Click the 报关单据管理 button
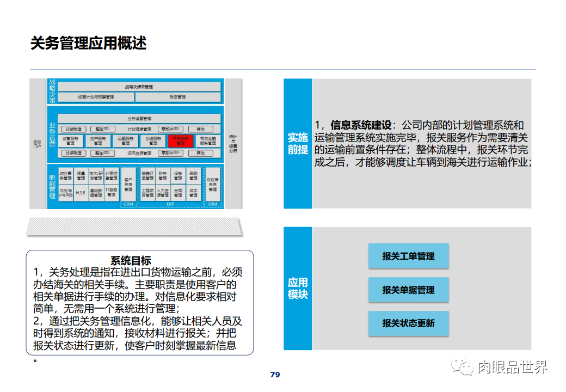The height and width of the screenshot is (392, 566). pos(409,290)
